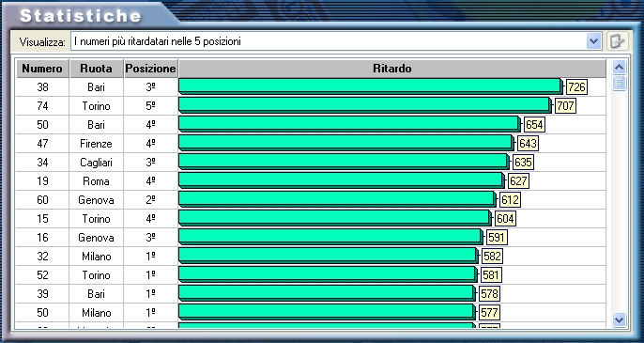Select number 32 in the Milano row

tap(42, 257)
